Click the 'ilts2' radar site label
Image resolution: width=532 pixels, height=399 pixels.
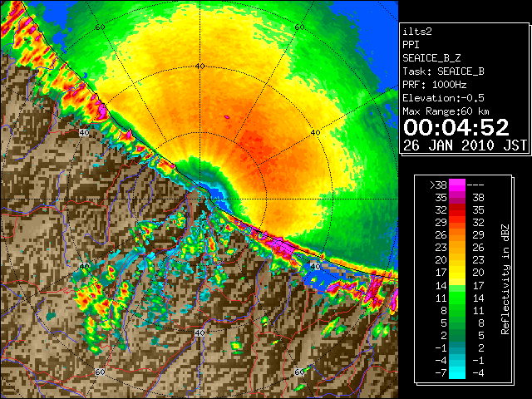coord(417,32)
